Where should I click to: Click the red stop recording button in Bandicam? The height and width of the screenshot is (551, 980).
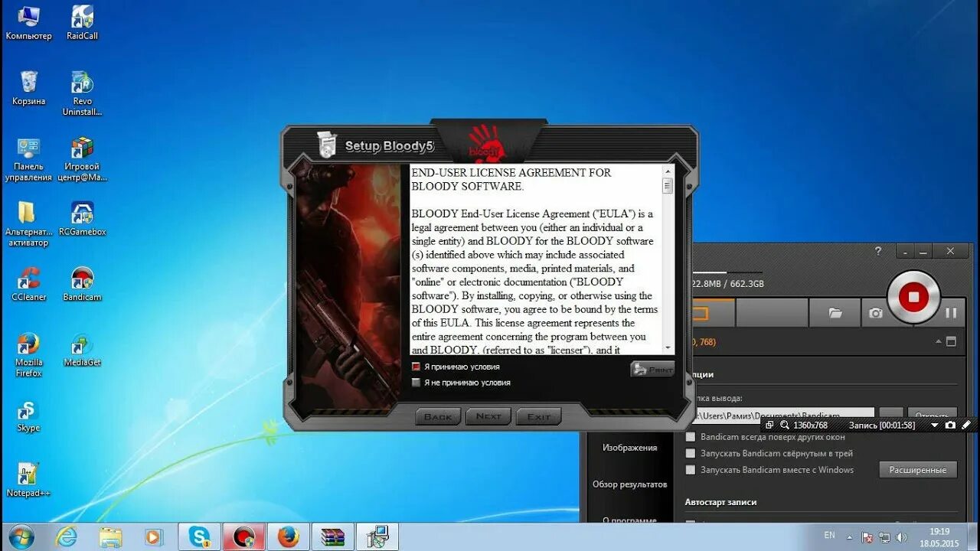tap(911, 298)
